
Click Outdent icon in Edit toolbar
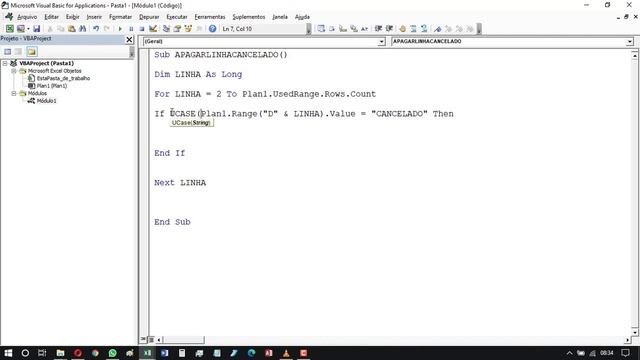pos(389,29)
